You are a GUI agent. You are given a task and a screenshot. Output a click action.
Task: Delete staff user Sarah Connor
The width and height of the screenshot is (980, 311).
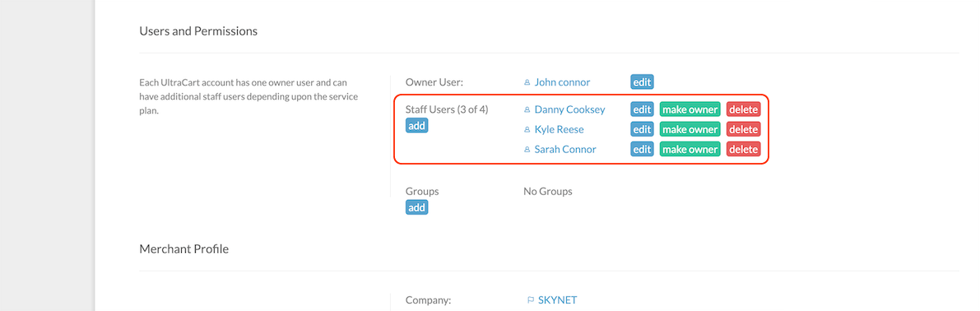pos(743,149)
